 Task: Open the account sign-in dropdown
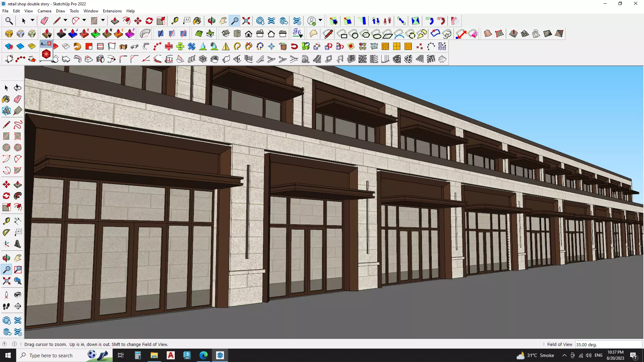[320, 20]
